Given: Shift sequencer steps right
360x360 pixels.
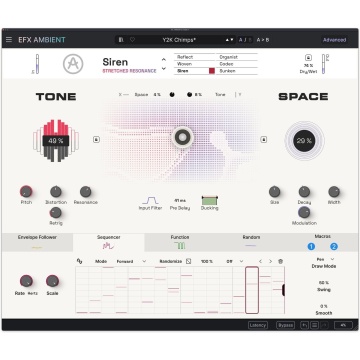Looking at the screenshot, I should click(x=270, y=261).
